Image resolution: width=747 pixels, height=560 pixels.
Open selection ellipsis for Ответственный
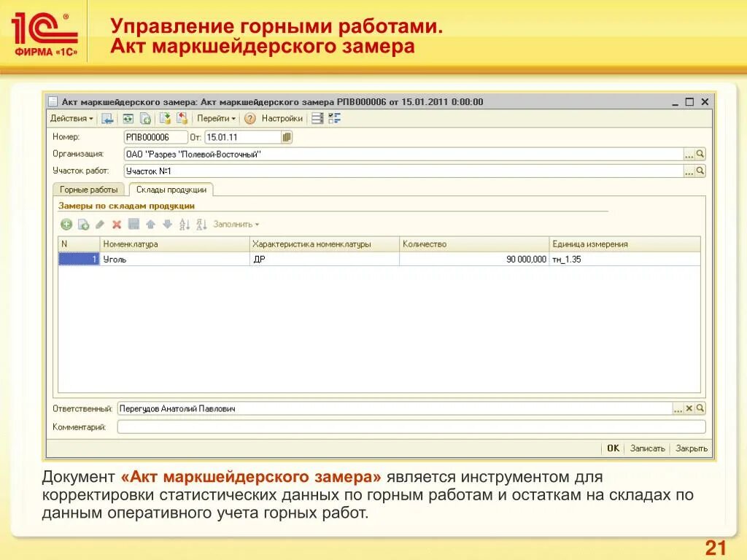point(678,408)
